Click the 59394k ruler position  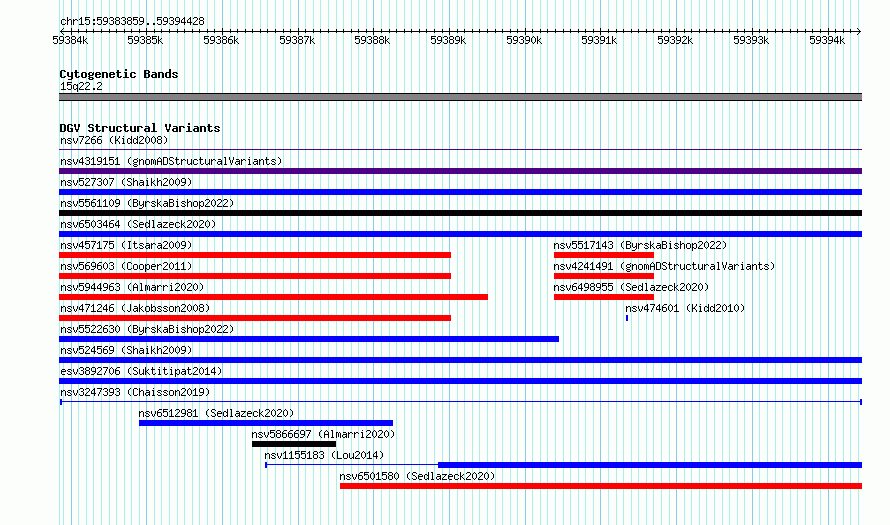(x=827, y=40)
